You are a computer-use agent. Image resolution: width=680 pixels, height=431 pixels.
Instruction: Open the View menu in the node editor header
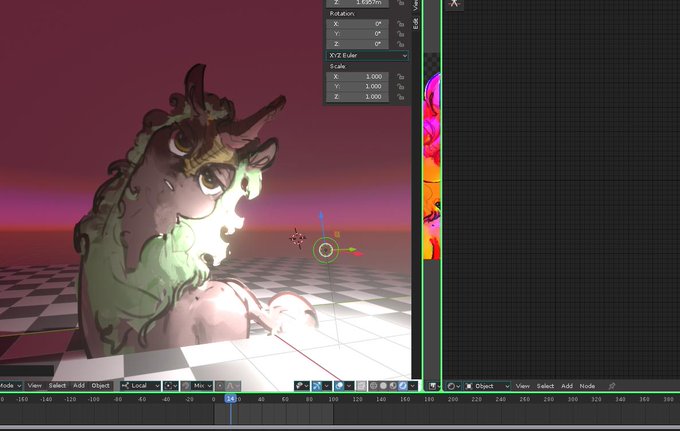pyautogui.click(x=523, y=386)
